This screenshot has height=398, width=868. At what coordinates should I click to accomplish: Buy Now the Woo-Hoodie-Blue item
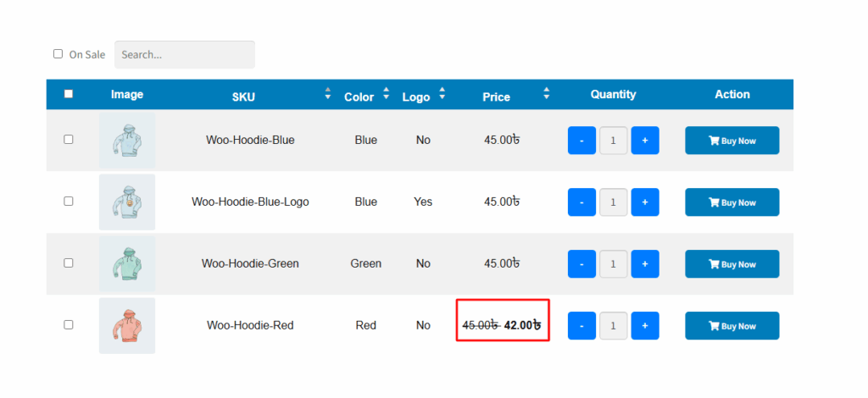732,141
